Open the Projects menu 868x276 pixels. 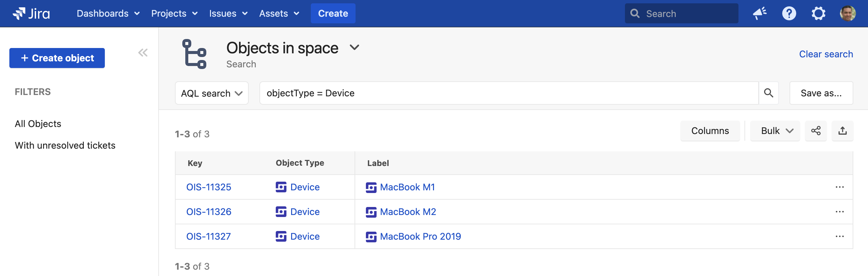[x=174, y=13]
